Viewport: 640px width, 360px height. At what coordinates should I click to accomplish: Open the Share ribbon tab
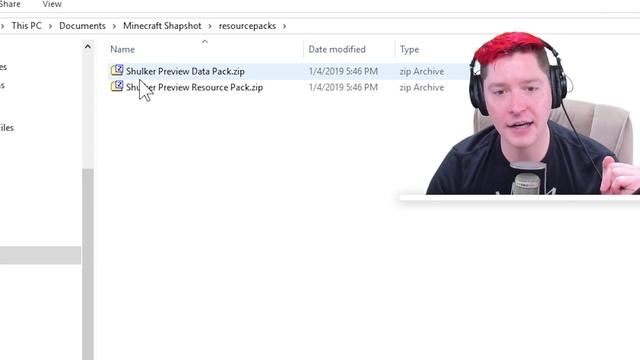click(x=10, y=4)
